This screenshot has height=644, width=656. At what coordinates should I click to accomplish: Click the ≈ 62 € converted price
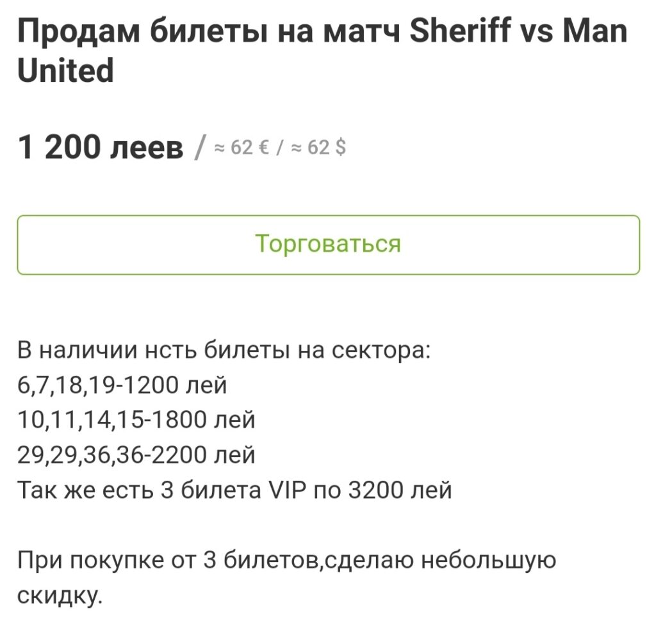(242, 148)
